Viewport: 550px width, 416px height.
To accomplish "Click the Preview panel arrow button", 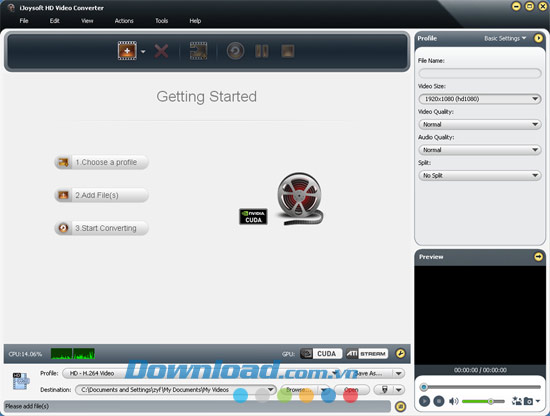I will click(x=538, y=257).
